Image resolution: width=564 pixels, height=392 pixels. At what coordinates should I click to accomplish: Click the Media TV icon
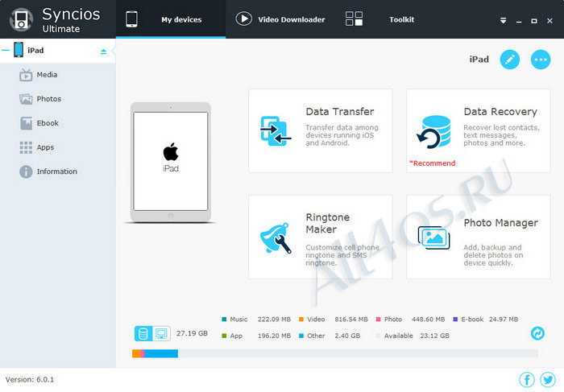(26, 75)
